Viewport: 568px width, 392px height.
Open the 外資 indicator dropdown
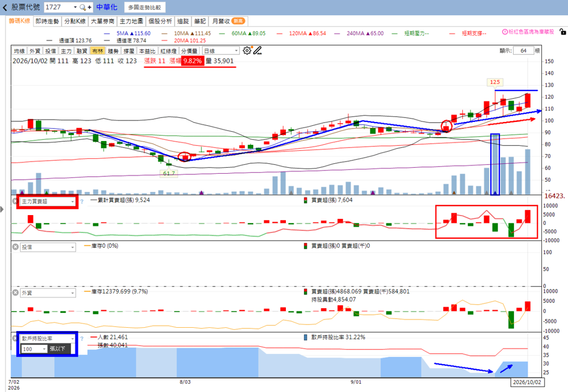[x=47, y=293]
